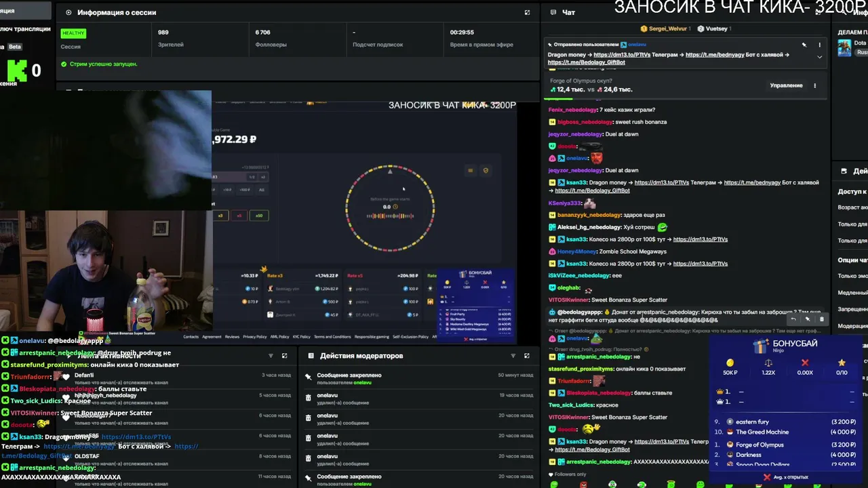
Task: Open the Bedolagy_GiftBot link in pinned message
Action: pos(587,62)
